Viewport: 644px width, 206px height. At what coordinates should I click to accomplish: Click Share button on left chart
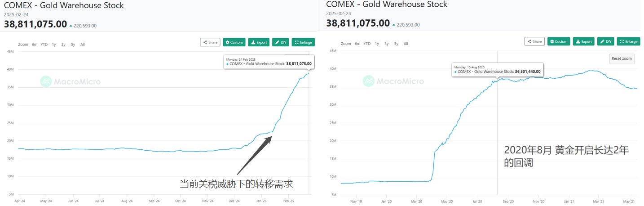[210, 42]
